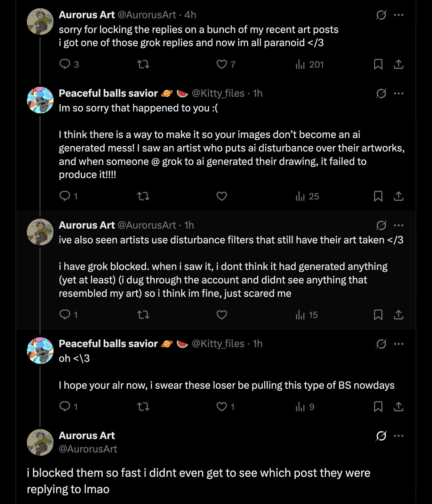Bookmark the post with 201 views
432x504 pixels.
(x=378, y=64)
